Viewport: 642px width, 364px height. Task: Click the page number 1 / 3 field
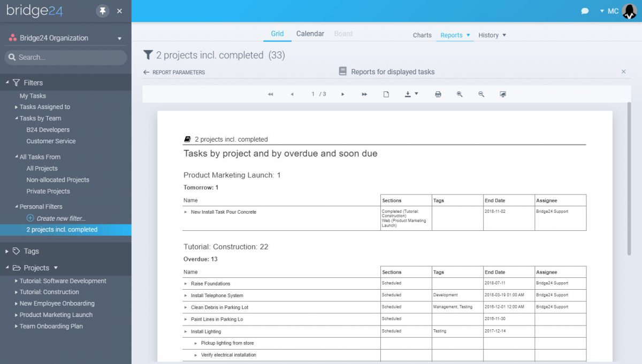pos(319,94)
